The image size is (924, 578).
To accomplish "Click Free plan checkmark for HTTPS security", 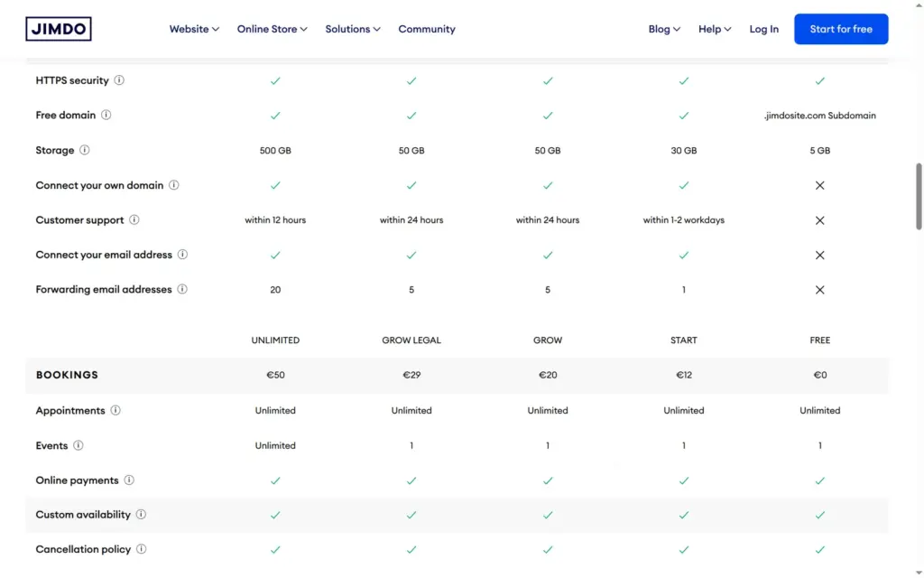I will click(x=819, y=80).
